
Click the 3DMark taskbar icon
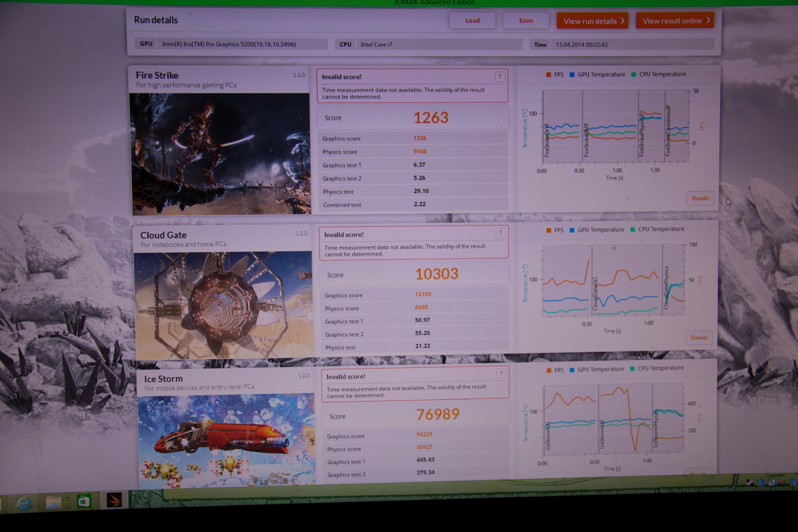[x=114, y=500]
